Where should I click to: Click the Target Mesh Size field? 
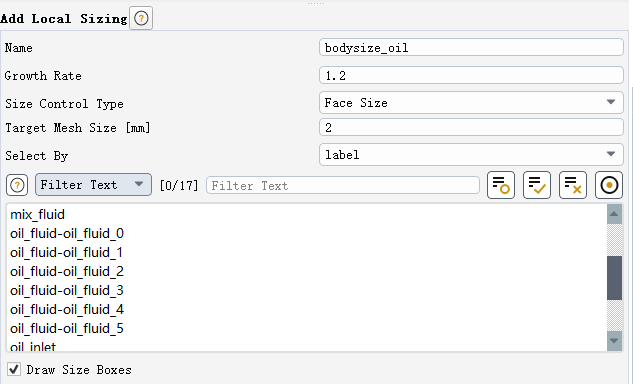(x=471, y=128)
